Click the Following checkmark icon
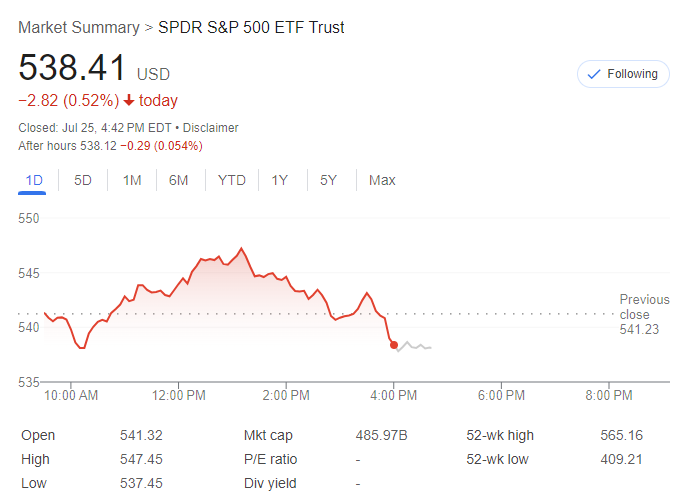The height and width of the screenshot is (499, 685). 594,74
